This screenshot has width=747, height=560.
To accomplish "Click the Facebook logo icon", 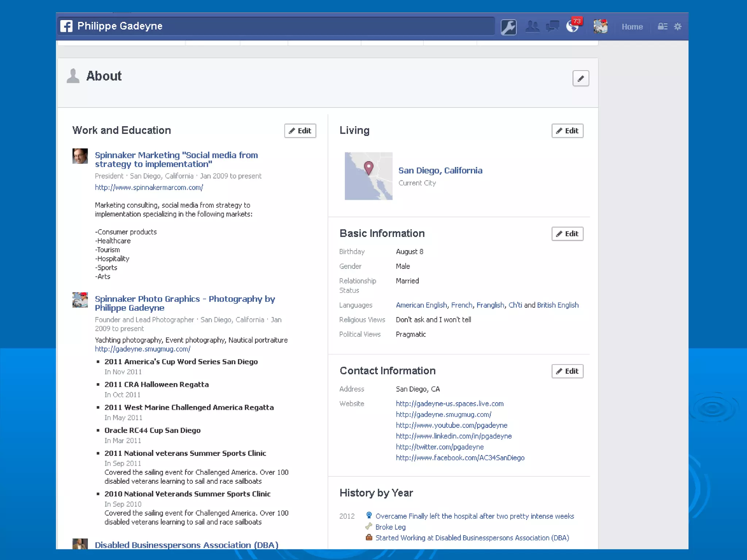I will tap(66, 26).
